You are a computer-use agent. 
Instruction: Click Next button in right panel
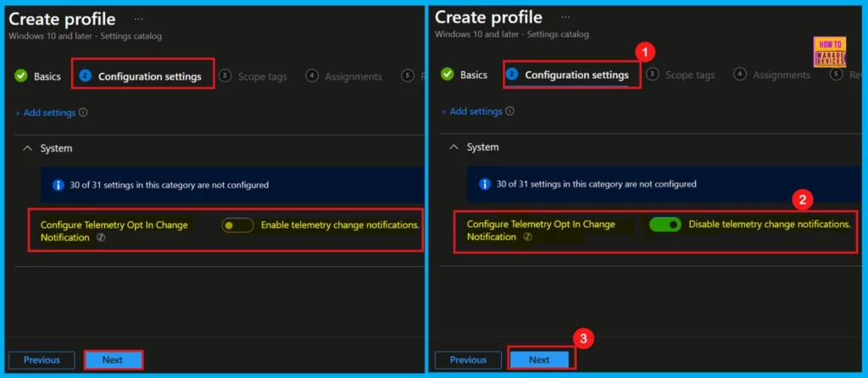540,359
